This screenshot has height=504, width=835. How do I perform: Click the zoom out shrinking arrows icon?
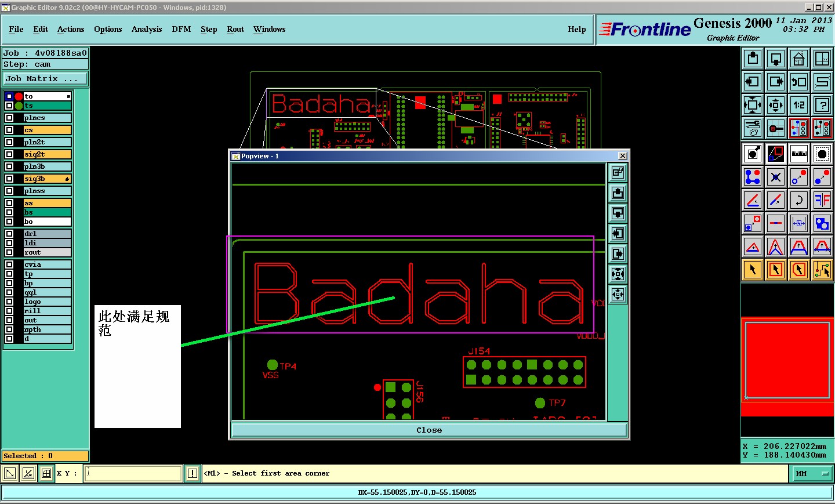pyautogui.click(x=776, y=105)
